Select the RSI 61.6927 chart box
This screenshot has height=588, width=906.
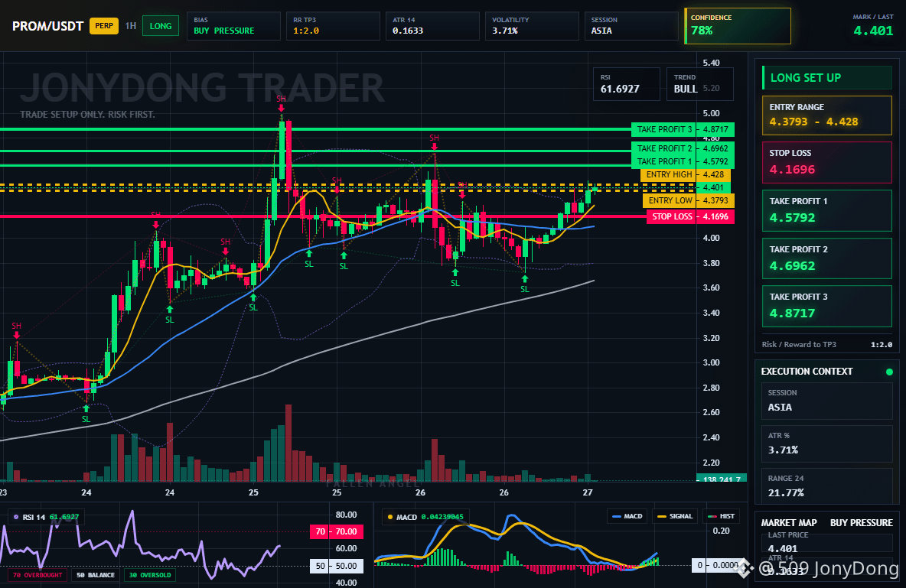tap(627, 84)
